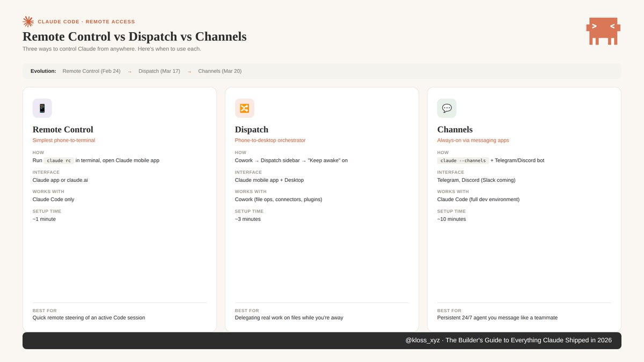Viewport: 644px width, 362px height.
Task: Click "Always-on via messaging apps" subtitle
Action: [x=473, y=141]
